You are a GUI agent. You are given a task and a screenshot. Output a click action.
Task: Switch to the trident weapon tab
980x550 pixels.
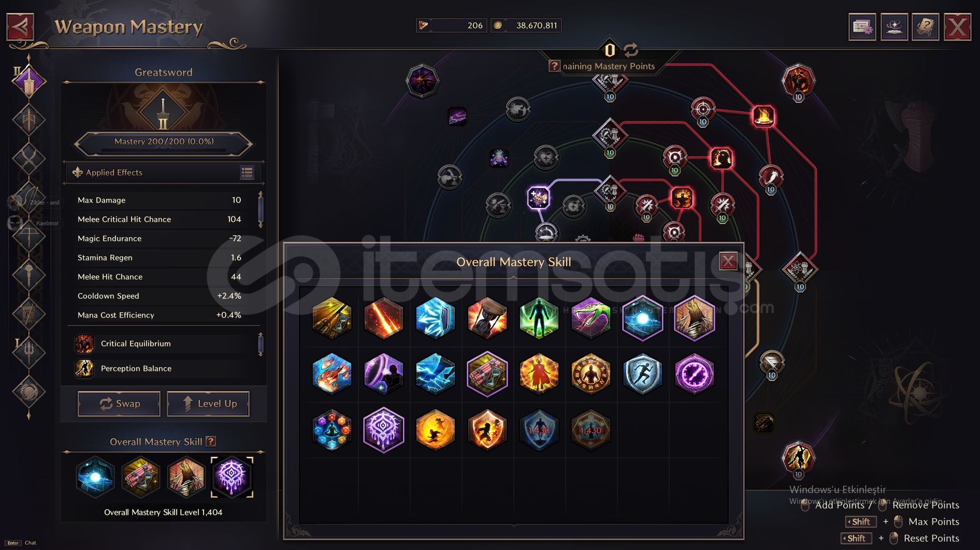point(29,352)
